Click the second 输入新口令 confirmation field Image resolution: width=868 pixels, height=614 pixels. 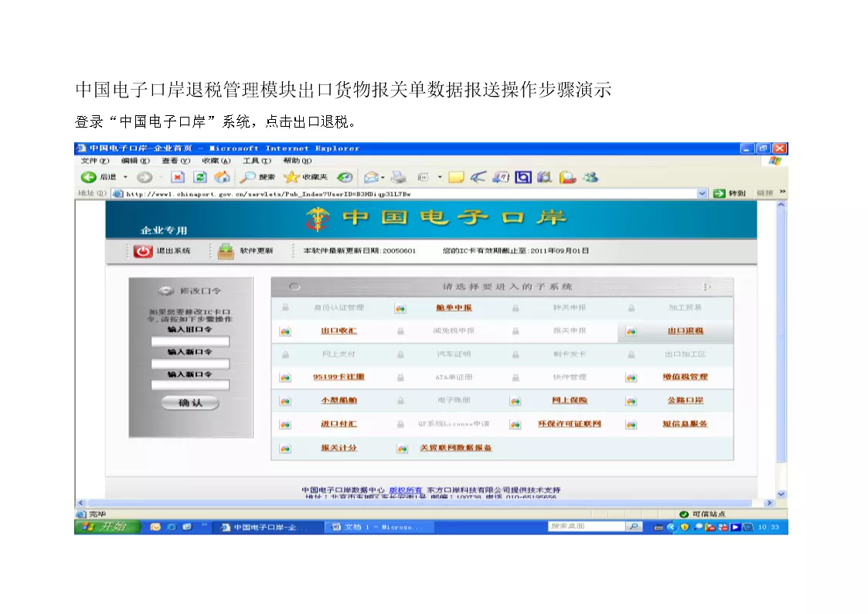[x=190, y=385]
